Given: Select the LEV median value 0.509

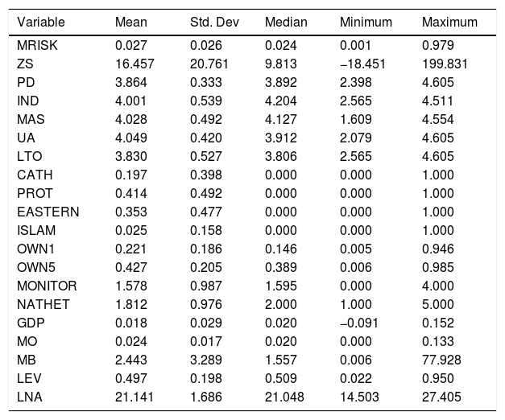Looking at the screenshot, I should click(280, 378).
